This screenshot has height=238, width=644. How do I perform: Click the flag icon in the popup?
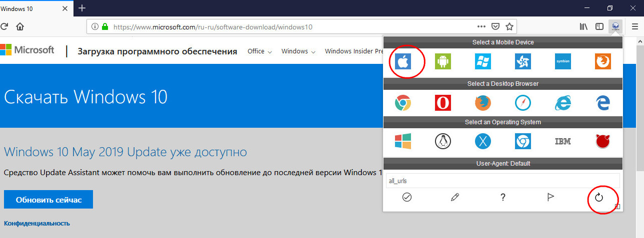coord(550,197)
